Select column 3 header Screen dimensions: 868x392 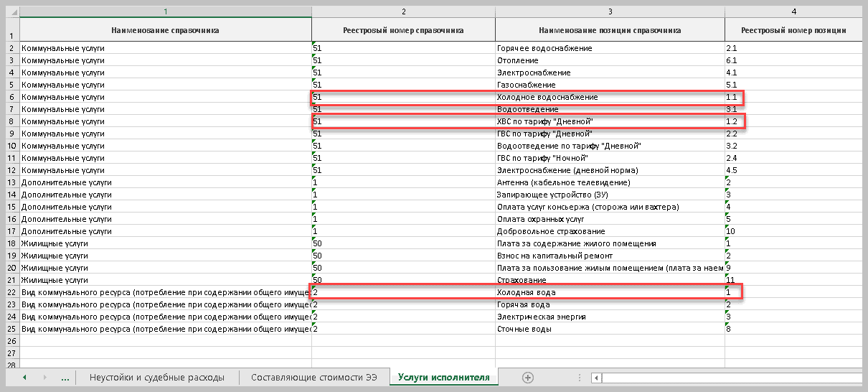click(x=610, y=12)
